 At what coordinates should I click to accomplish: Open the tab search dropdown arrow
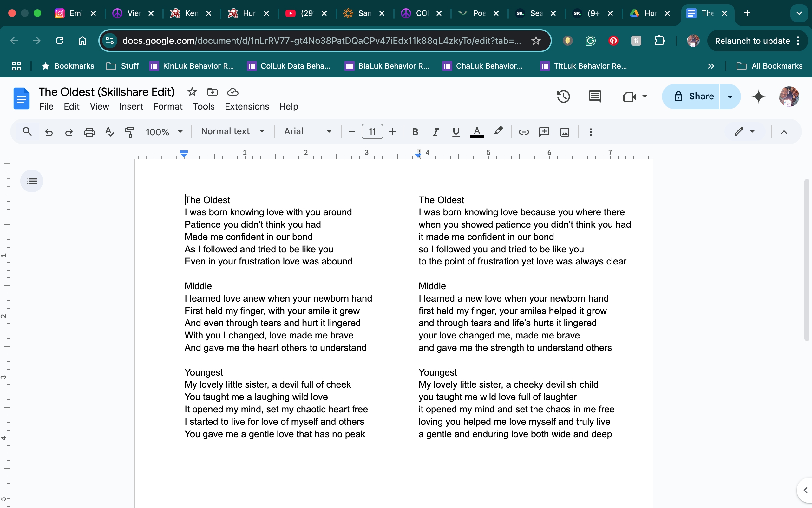[x=799, y=13]
